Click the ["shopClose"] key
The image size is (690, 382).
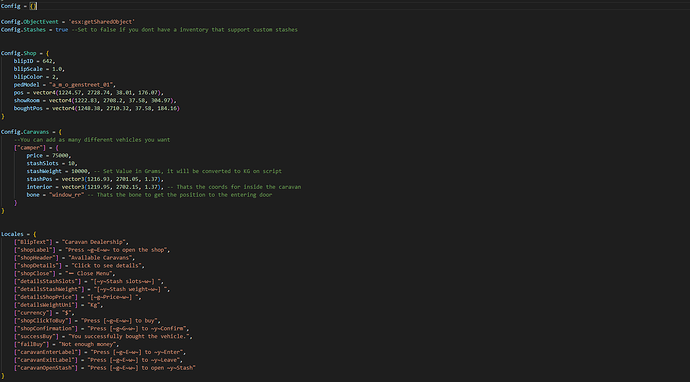point(36,274)
